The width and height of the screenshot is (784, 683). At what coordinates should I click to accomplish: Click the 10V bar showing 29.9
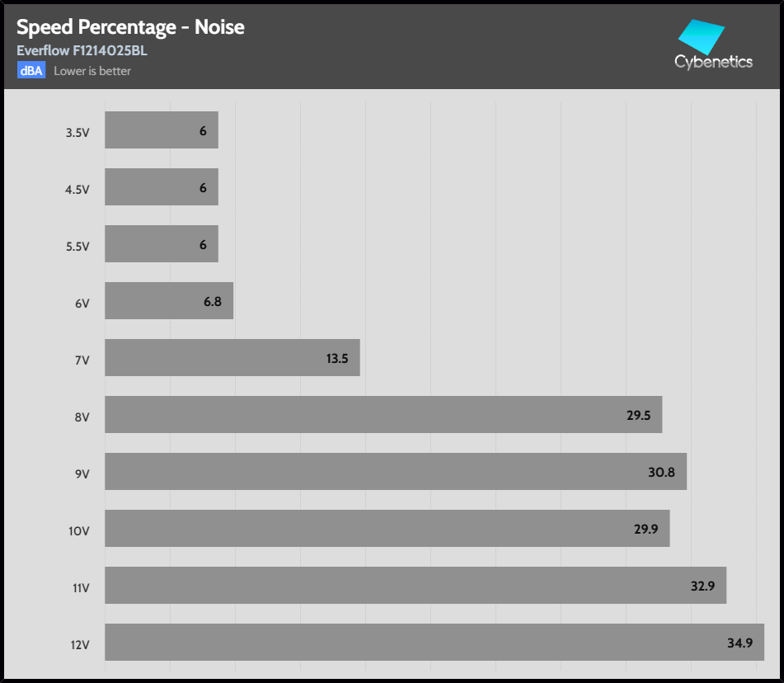tap(387, 529)
